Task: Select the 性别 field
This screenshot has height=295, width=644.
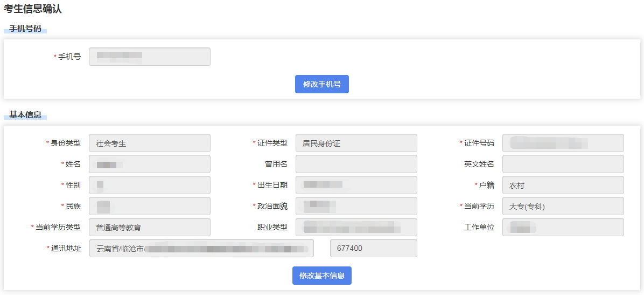Action: (149, 186)
